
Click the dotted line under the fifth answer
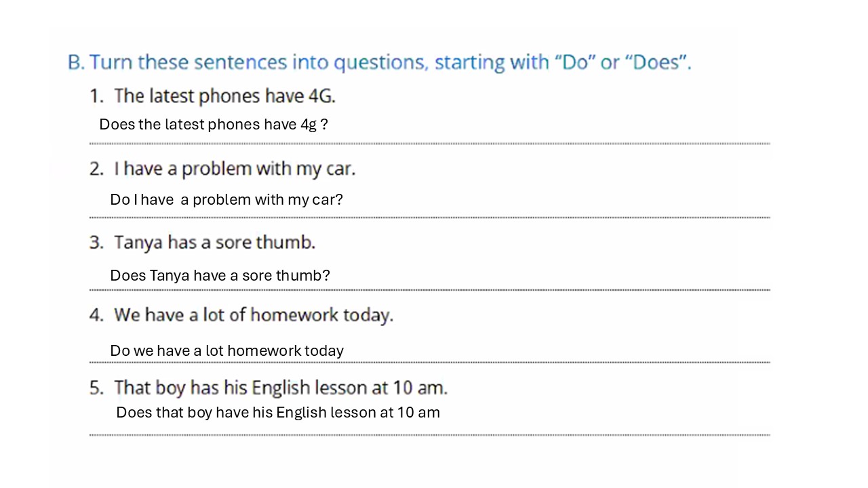[x=429, y=435]
